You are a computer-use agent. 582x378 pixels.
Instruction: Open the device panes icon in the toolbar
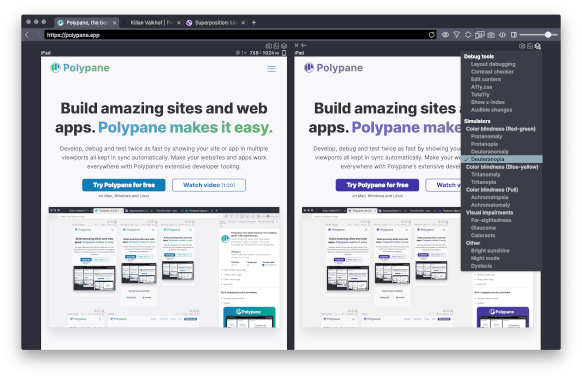480,35
